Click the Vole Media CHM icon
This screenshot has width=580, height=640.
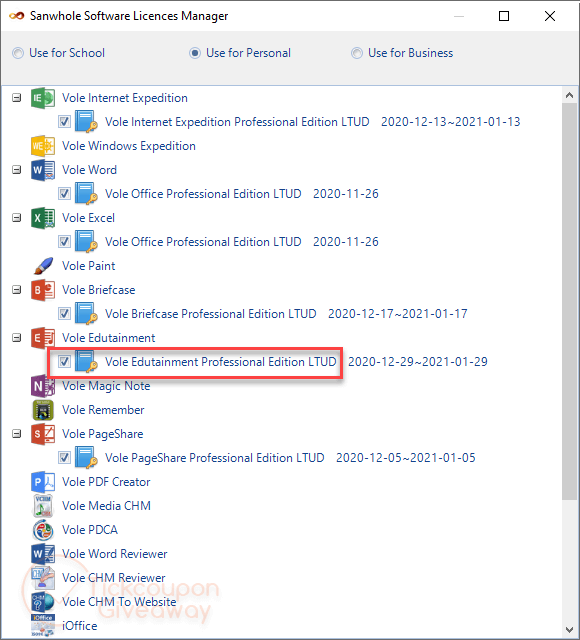pyautogui.click(x=43, y=506)
